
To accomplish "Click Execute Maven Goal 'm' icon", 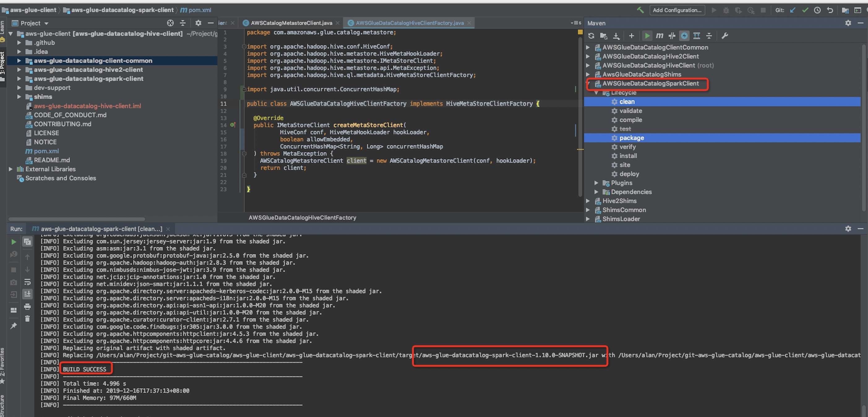I will pyautogui.click(x=660, y=36).
